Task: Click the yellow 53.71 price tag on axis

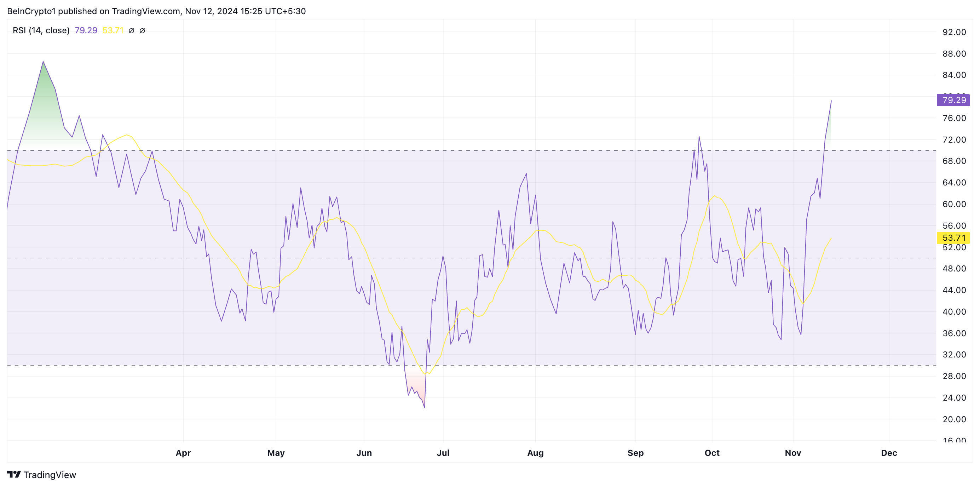Action: (953, 238)
